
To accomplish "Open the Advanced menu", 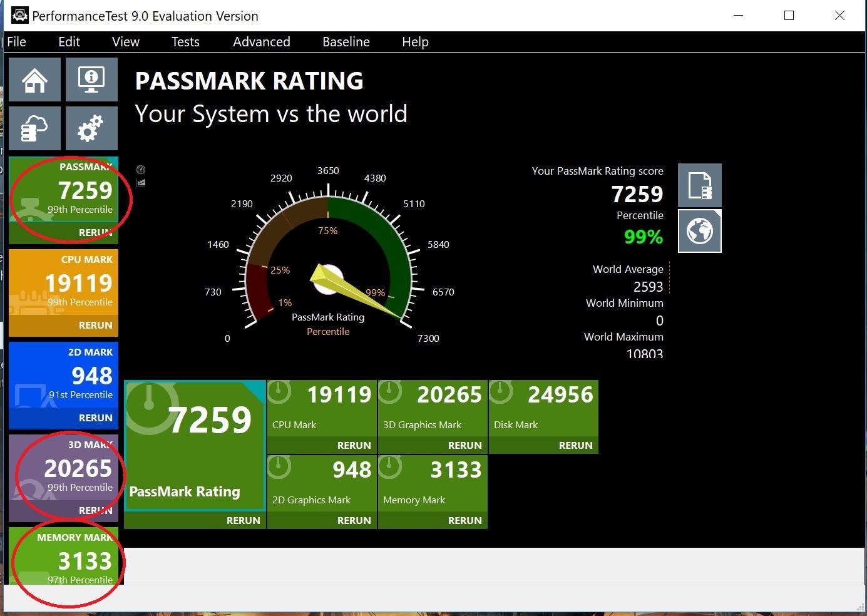I will click(x=262, y=42).
